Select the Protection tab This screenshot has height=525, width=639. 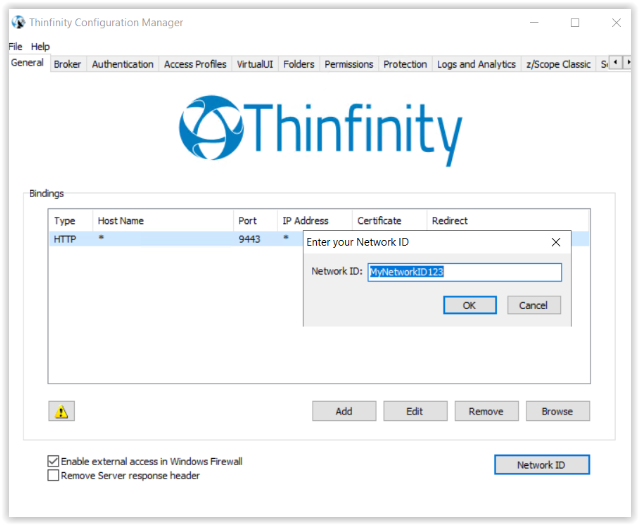click(x=405, y=64)
